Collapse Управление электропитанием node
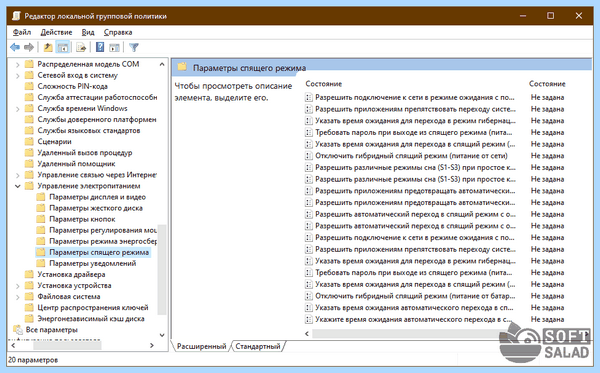The image size is (600, 373). tap(18, 186)
